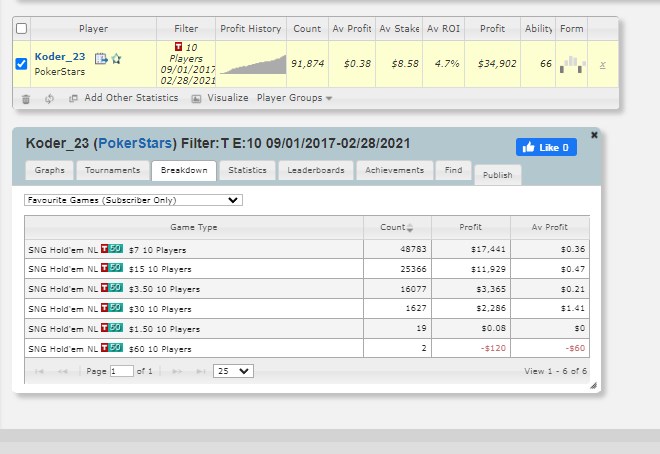Toggle the select-all checkbox in the table header
The image size is (660, 454).
click(21, 28)
